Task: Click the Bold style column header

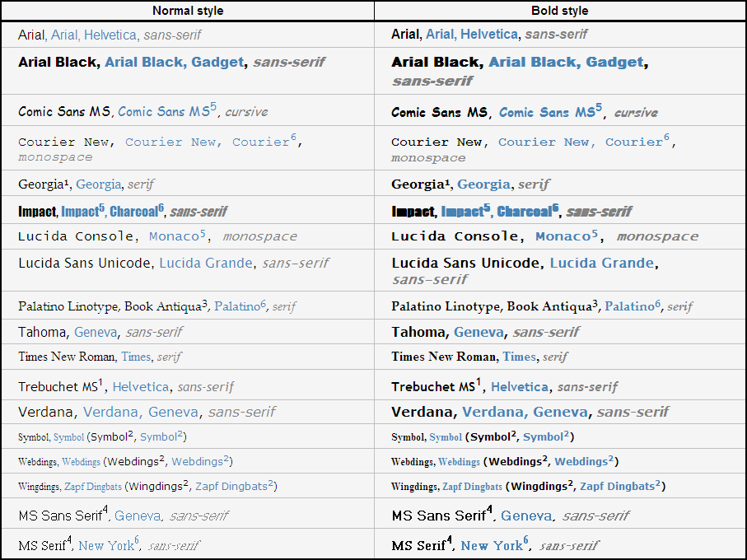Action: coord(560,11)
